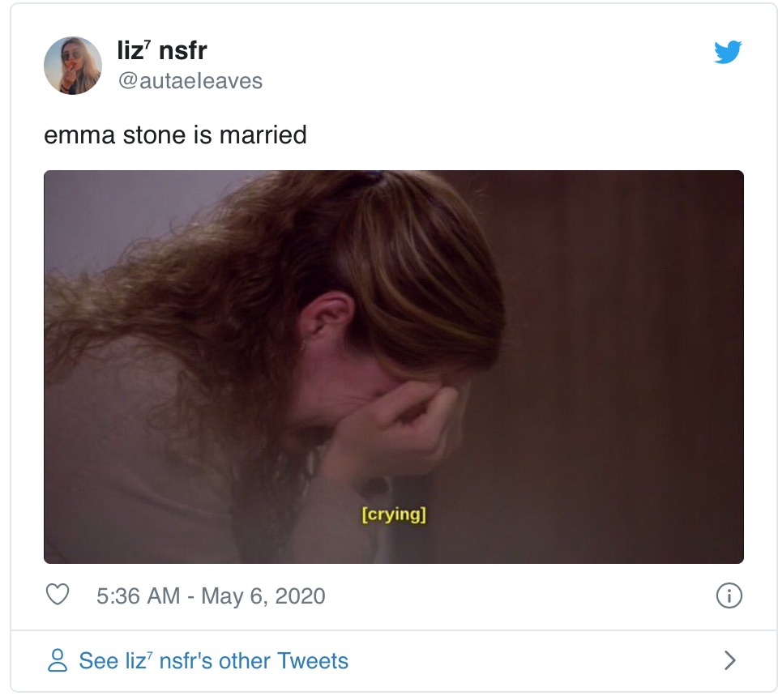The image size is (778, 700).
Task: Select the tweet text emma stone is married
Action: pos(175,135)
